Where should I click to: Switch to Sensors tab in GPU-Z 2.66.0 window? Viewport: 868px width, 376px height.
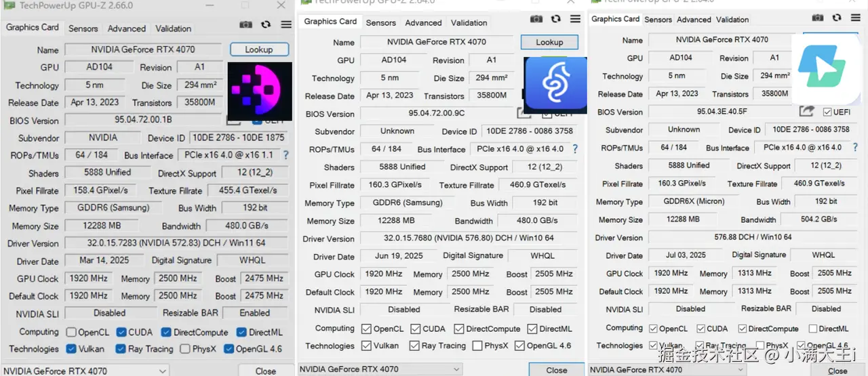83,28
